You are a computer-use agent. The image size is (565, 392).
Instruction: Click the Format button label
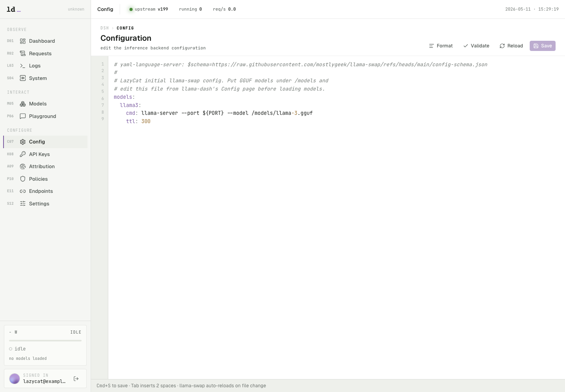[x=445, y=46]
